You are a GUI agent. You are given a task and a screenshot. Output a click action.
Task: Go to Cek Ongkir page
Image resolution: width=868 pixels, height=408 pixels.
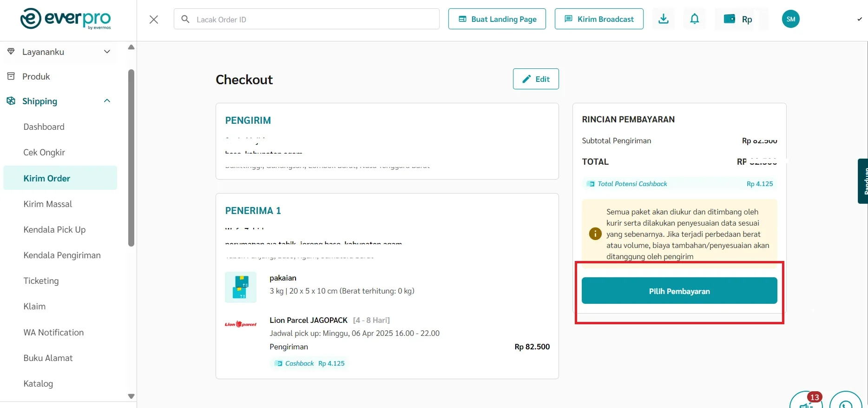click(44, 153)
